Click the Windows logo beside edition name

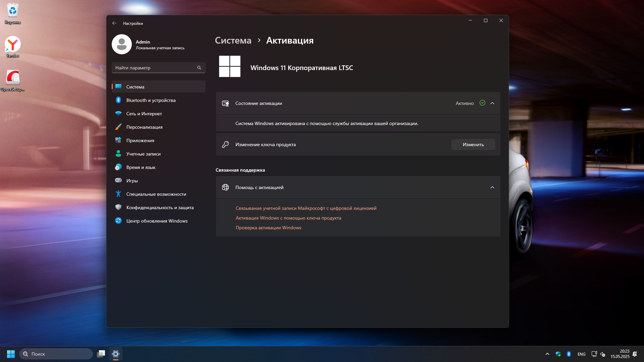coord(230,66)
